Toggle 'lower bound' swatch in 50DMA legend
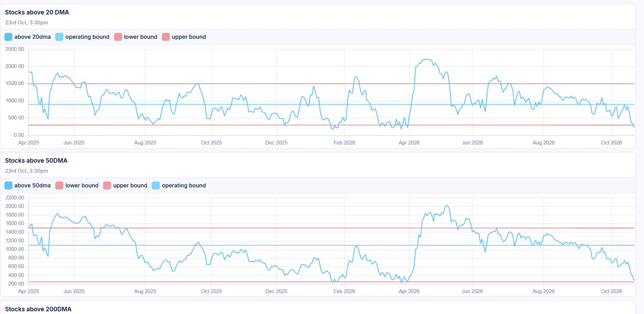 [59, 185]
